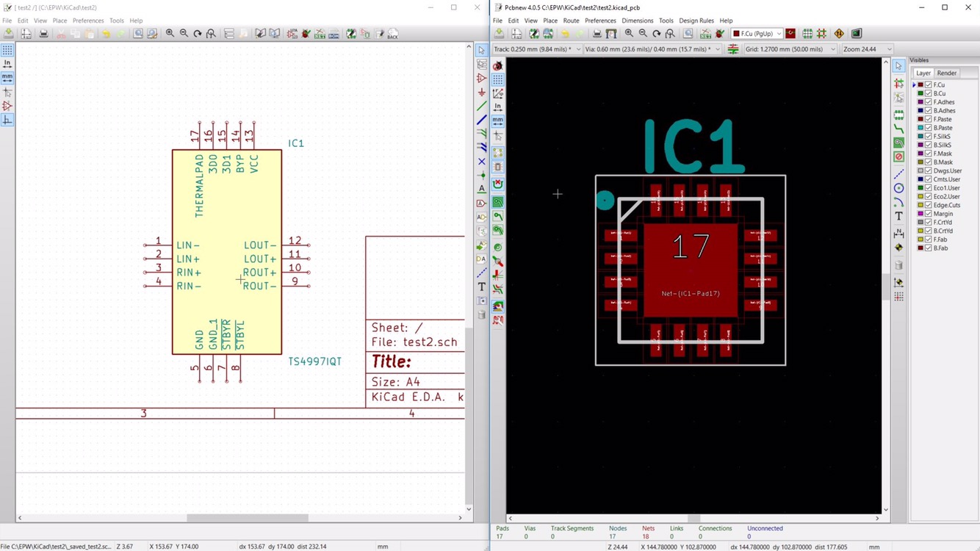Select place wire tool (green line)
This screenshot has height=551, width=980.
click(x=482, y=106)
